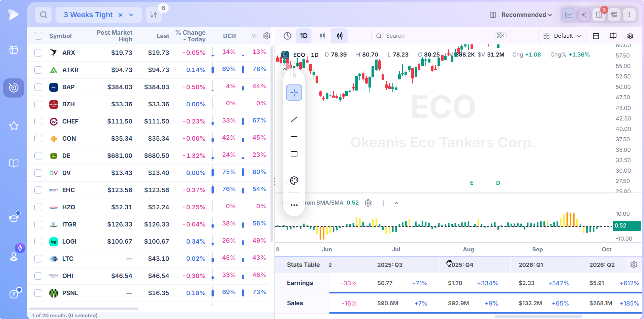Clear the 3 Weeks Tight screen with X

(x=120, y=15)
